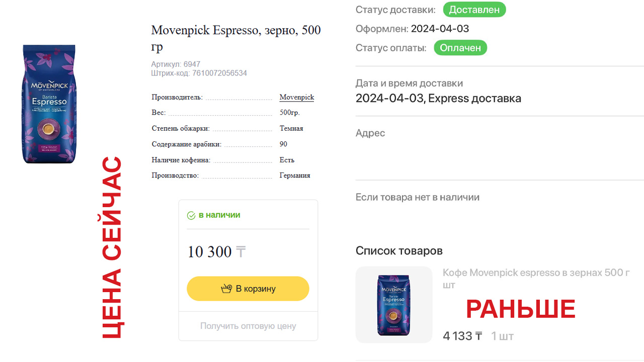Click the 4 133 earlier order price
Viewport: 644px width, 362px height.
[458, 336]
